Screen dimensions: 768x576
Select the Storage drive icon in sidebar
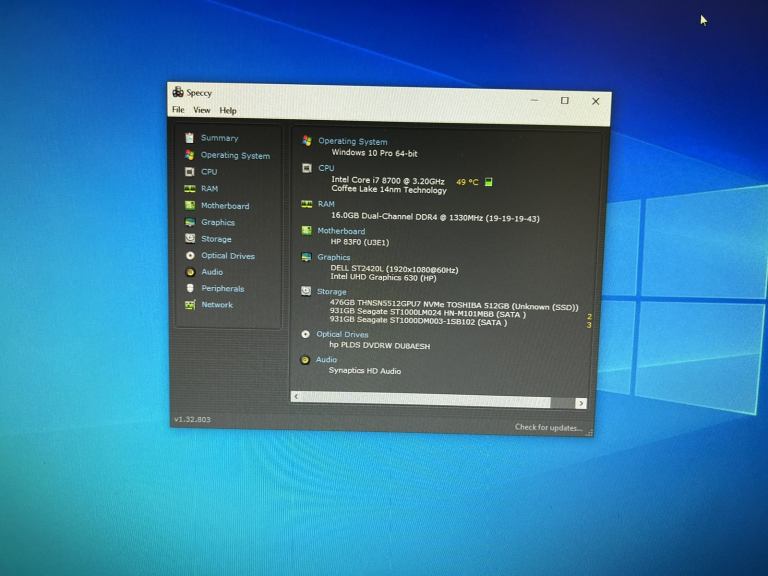(190, 239)
